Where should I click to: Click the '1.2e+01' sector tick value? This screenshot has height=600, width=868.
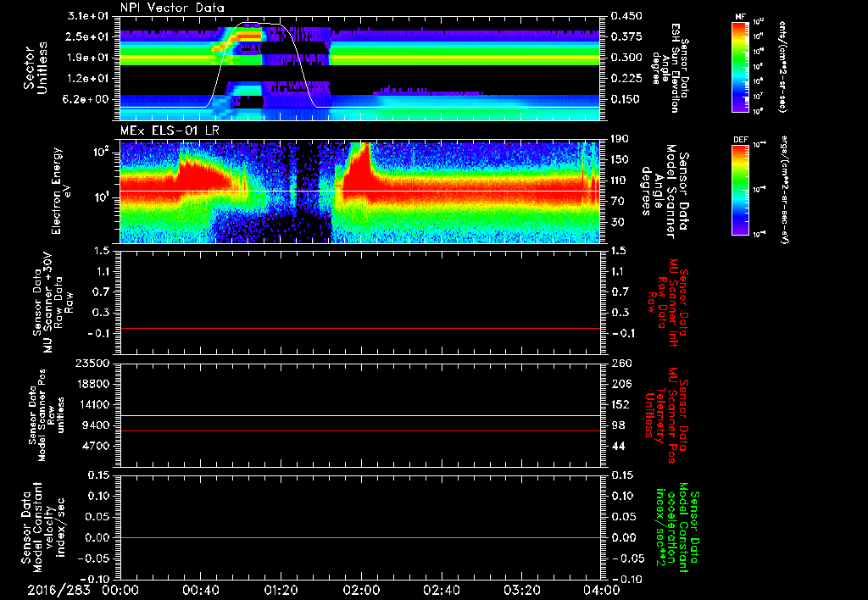pos(88,79)
